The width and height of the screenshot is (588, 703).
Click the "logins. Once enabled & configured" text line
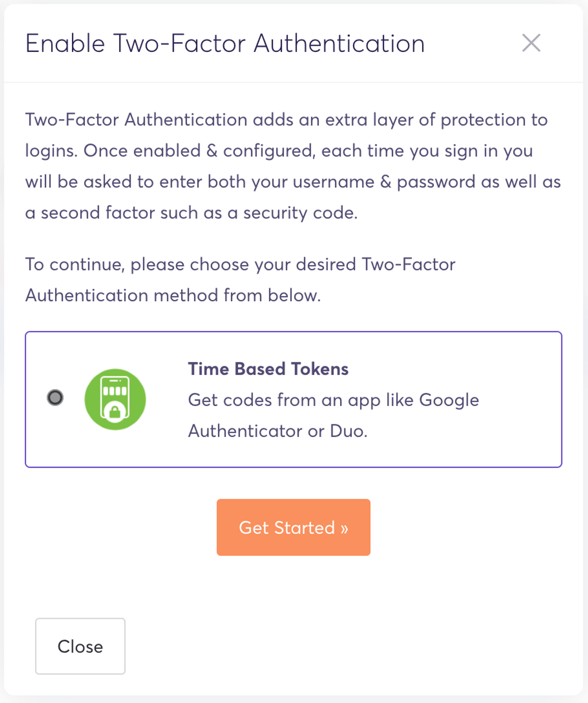pyautogui.click(x=279, y=151)
